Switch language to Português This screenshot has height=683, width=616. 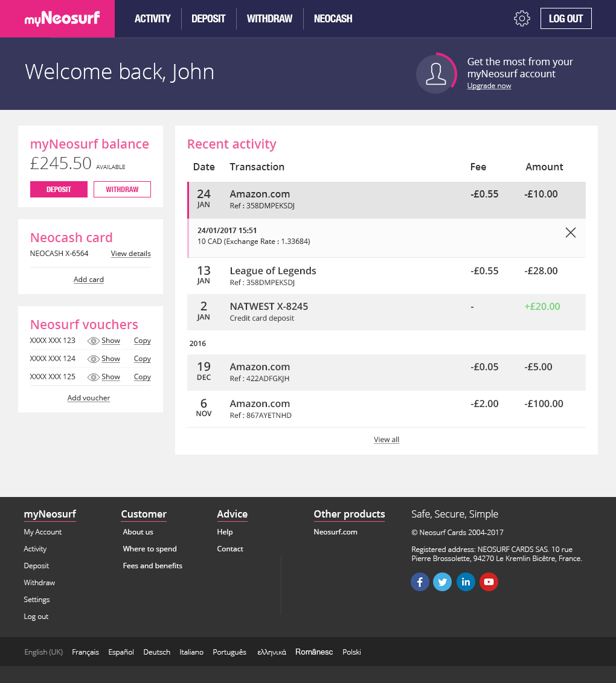pyautogui.click(x=229, y=652)
